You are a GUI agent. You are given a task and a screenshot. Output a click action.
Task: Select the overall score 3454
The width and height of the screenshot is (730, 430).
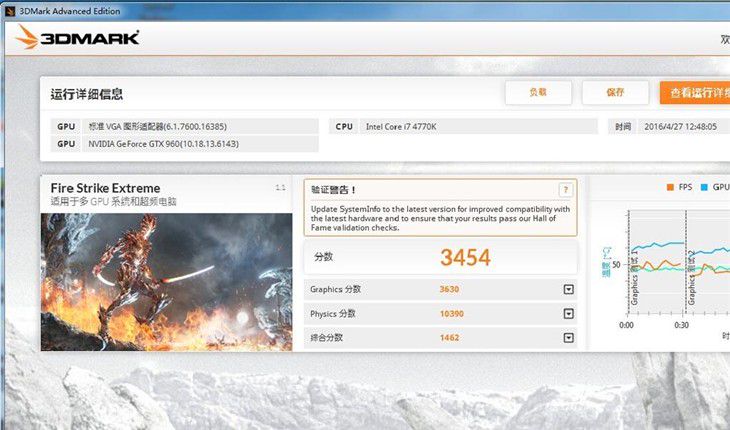pyautogui.click(x=465, y=257)
